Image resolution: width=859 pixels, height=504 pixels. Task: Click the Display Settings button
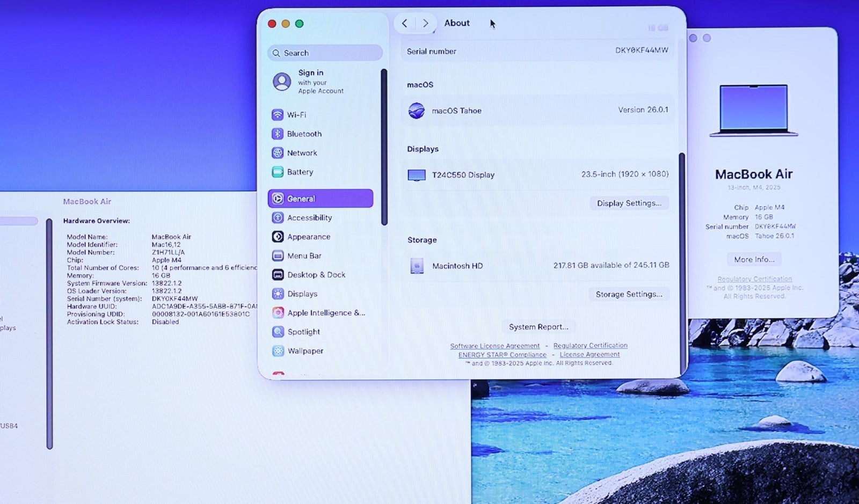629,203
